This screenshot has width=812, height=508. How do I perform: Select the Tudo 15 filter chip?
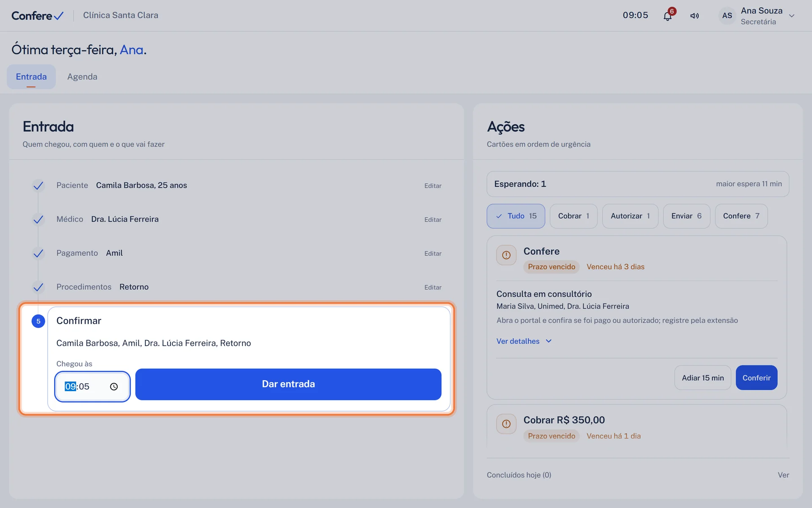516,216
